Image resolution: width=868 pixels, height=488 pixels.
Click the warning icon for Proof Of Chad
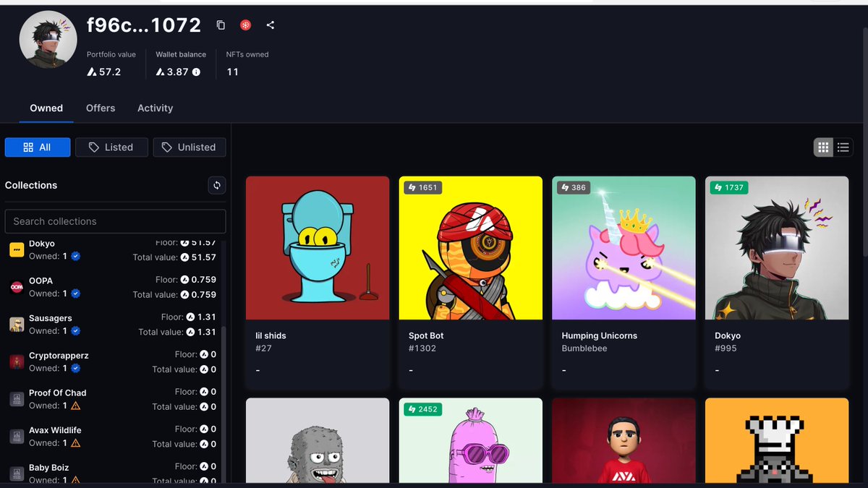[x=76, y=406]
